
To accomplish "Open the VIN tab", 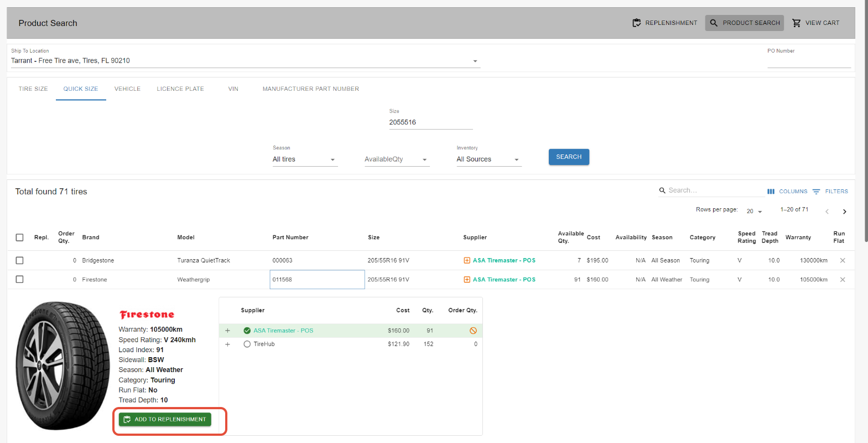I will 233,89.
